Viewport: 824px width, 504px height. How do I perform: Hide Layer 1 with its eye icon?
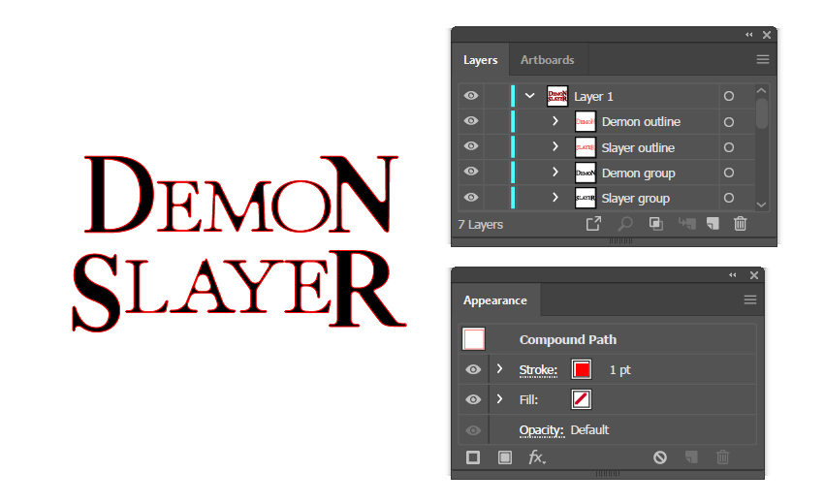(471, 95)
